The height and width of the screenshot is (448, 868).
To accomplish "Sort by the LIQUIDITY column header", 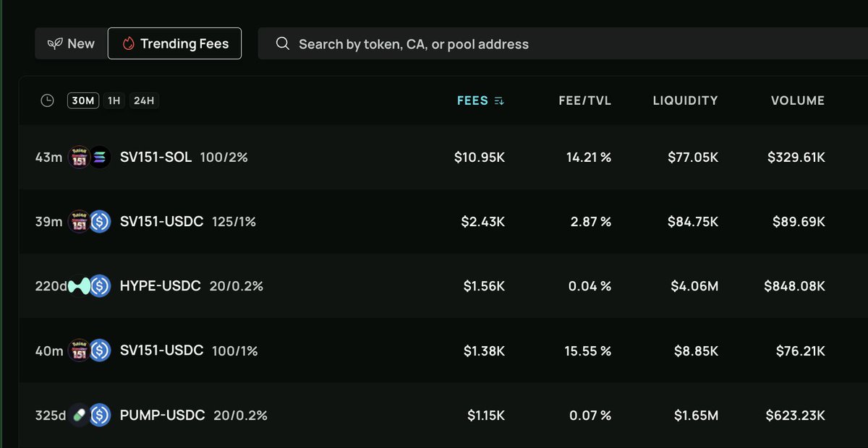I will pos(685,100).
